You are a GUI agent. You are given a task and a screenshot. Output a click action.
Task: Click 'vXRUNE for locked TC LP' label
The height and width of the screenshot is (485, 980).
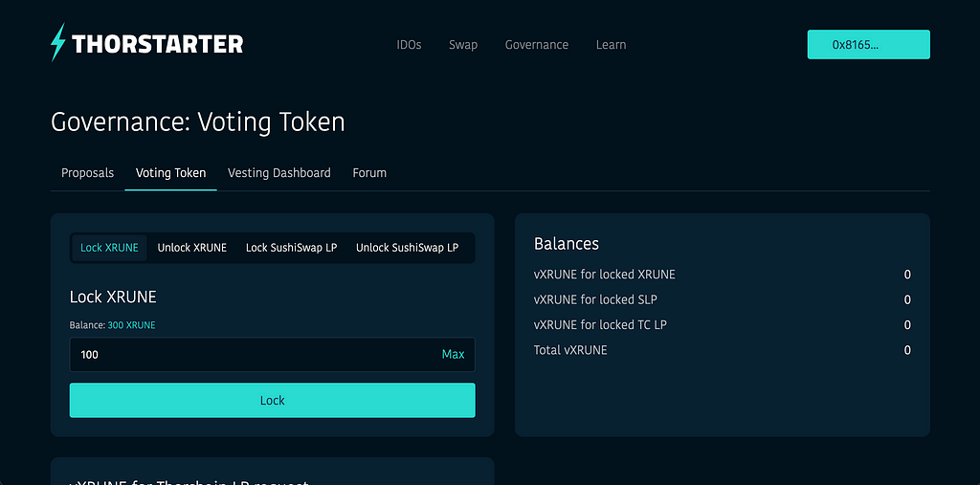600,325
